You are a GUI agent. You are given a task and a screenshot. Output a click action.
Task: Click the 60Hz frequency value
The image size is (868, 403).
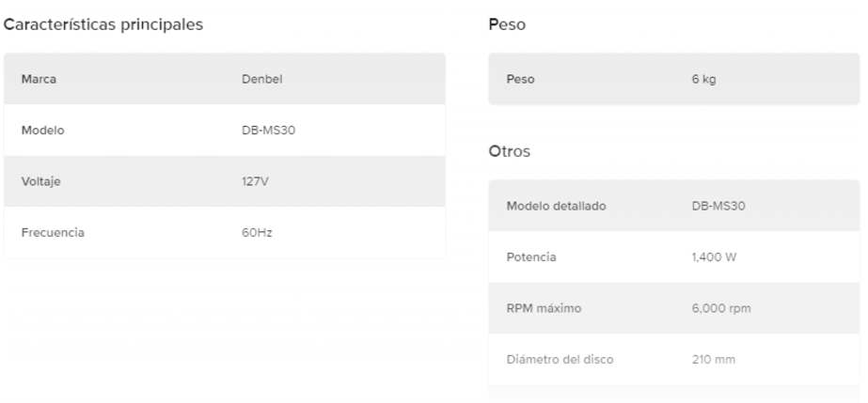pyautogui.click(x=257, y=232)
